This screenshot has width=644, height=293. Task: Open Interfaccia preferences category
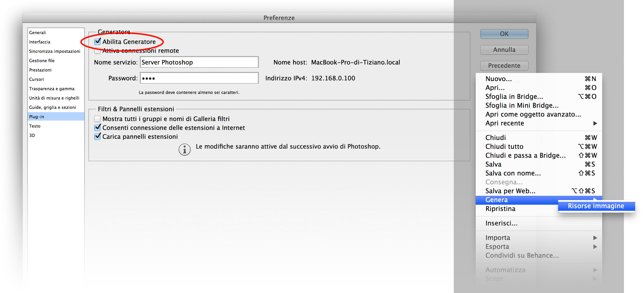pyautogui.click(x=39, y=42)
